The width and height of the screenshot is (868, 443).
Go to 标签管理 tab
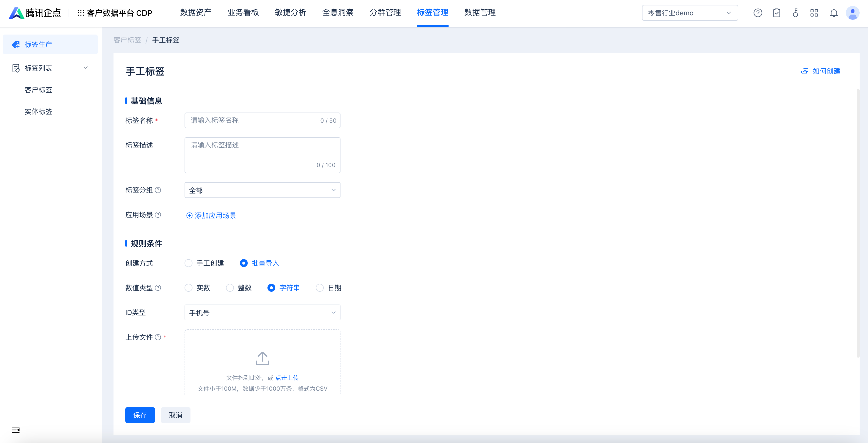pos(432,13)
